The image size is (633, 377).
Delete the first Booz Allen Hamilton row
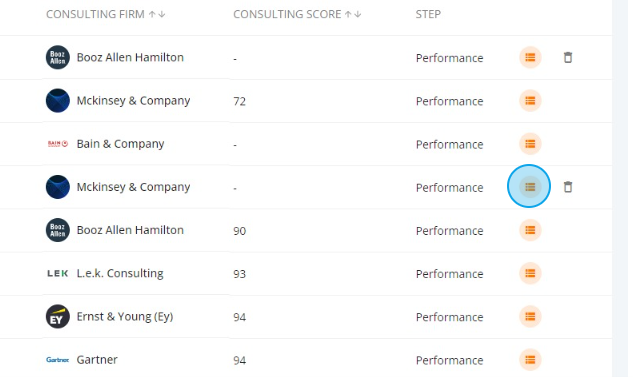coord(568,57)
